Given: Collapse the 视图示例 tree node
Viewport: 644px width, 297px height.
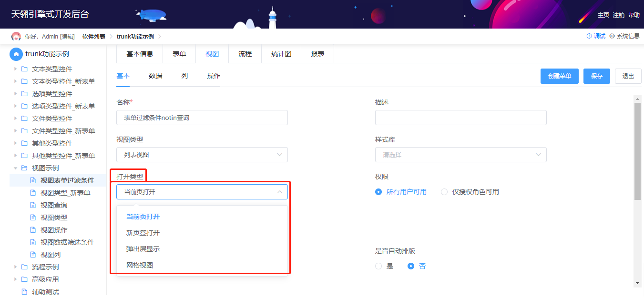Looking at the screenshot, I should click(x=15, y=168).
